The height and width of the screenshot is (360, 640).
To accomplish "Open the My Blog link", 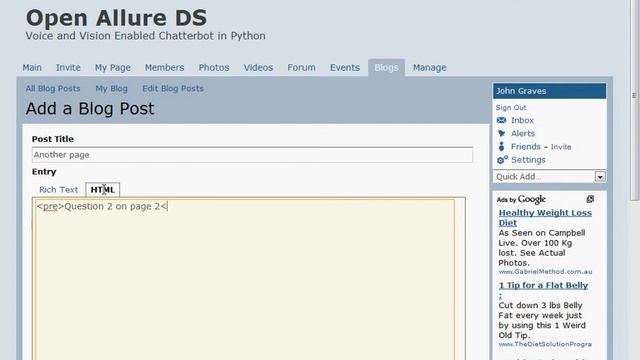I will [111, 89].
